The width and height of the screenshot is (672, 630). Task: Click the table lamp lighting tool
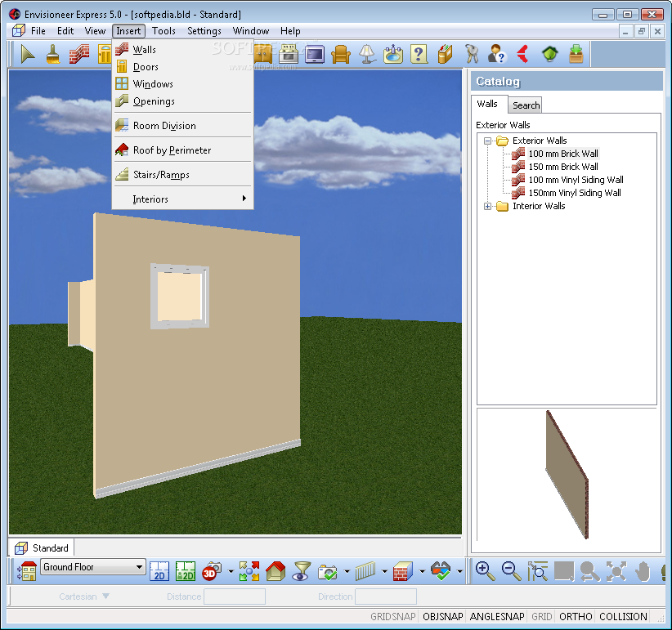(x=367, y=55)
